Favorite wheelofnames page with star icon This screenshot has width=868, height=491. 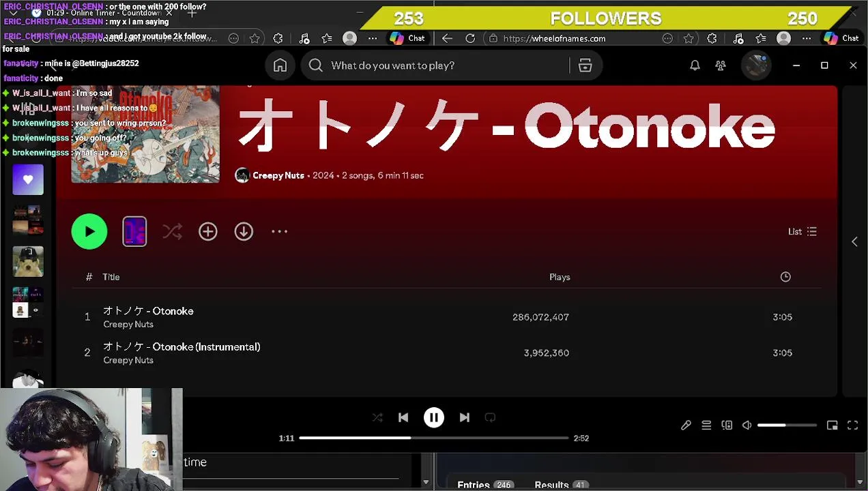click(x=689, y=39)
